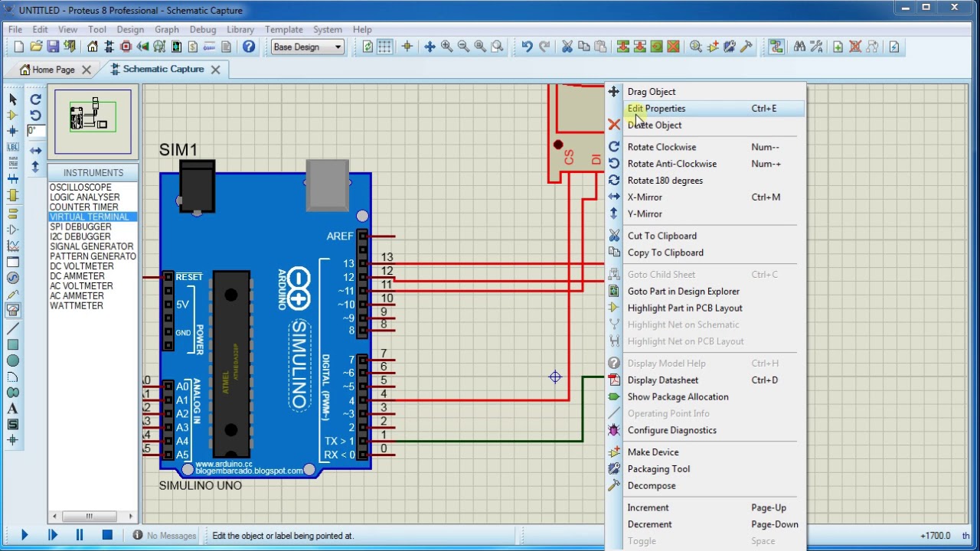Viewport: 980px width, 551px height.
Task: Close the Schematic Capture tab
Action: 215,70
